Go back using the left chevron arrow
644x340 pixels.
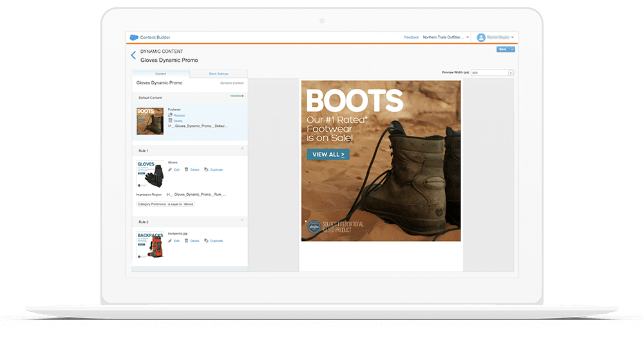[133, 56]
